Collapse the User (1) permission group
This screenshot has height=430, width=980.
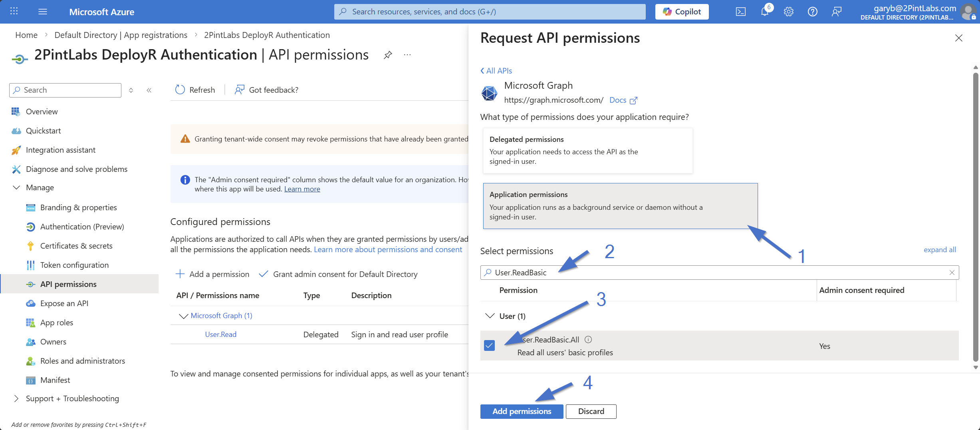tap(490, 316)
